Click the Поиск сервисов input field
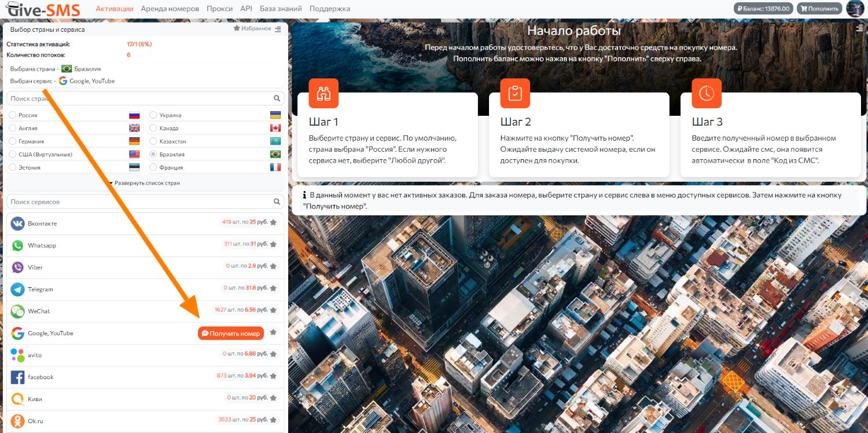Image resolution: width=868 pixels, height=433 pixels. [139, 202]
